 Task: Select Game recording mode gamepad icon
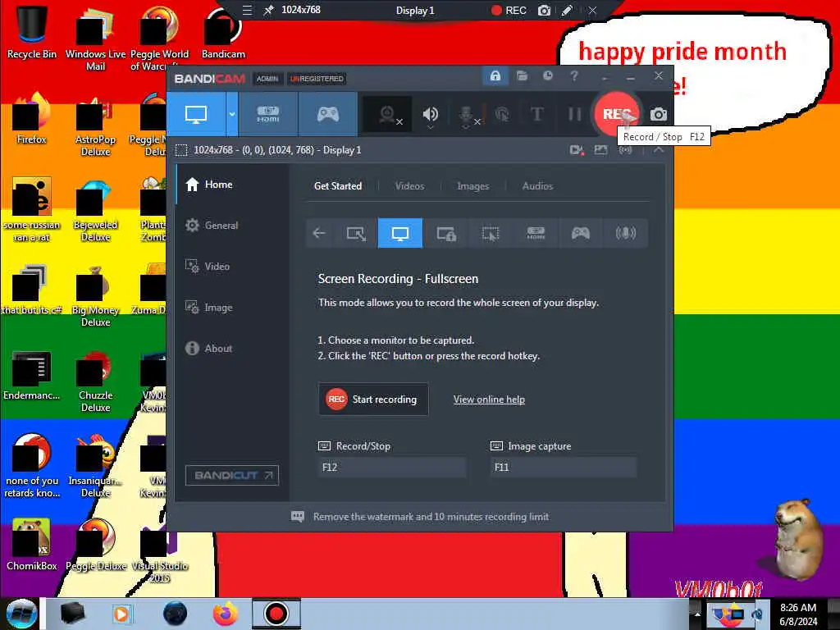tap(328, 114)
